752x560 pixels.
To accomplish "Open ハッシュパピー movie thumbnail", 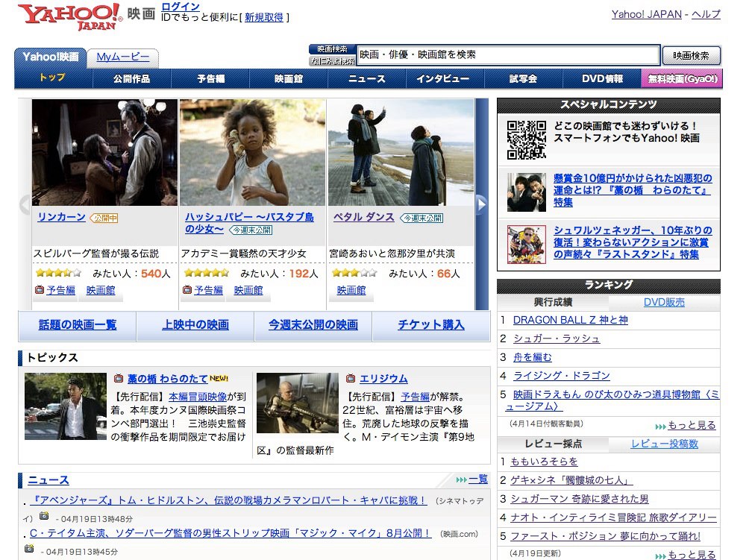I will 253,152.
